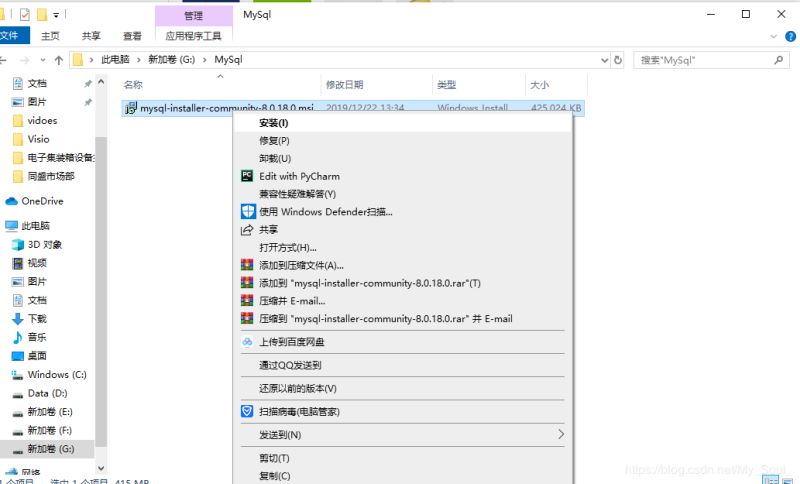Click the up arrow navigation icon
This screenshot has width=800, height=484.
(x=59, y=60)
